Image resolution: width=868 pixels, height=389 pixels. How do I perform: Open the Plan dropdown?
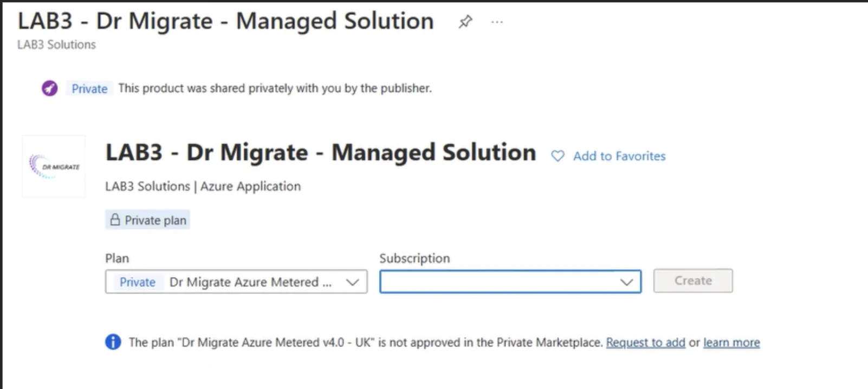[236, 282]
